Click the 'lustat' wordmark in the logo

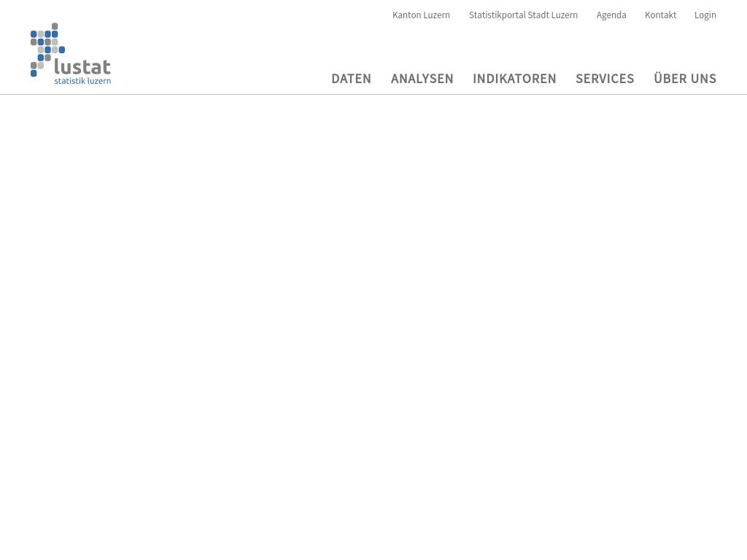82,67
